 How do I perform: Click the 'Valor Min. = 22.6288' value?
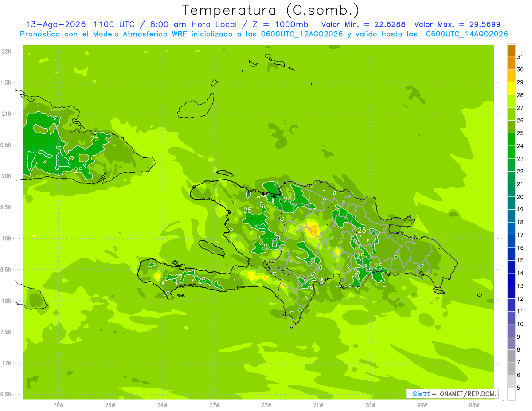[364, 24]
